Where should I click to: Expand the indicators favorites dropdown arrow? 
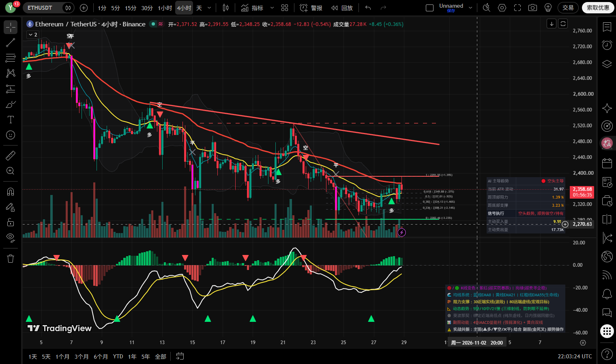click(x=272, y=8)
